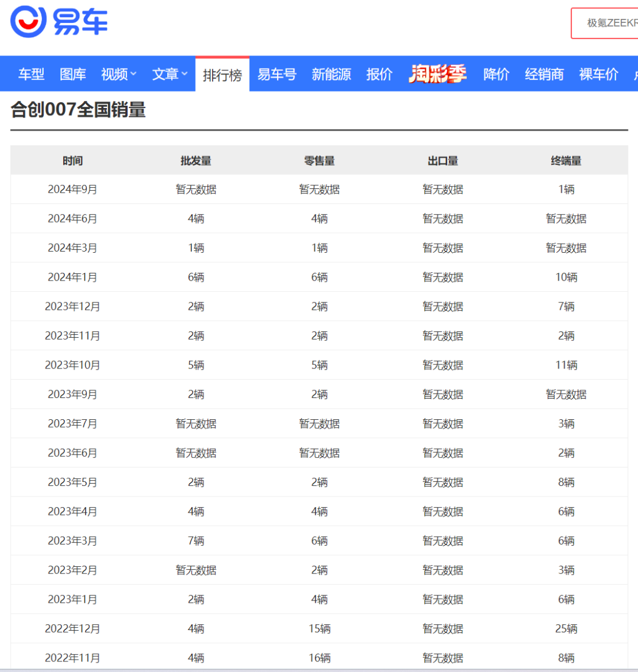The height and width of the screenshot is (672, 638).
Task: Click the 合创007全国销量 heading
Action: 78,109
